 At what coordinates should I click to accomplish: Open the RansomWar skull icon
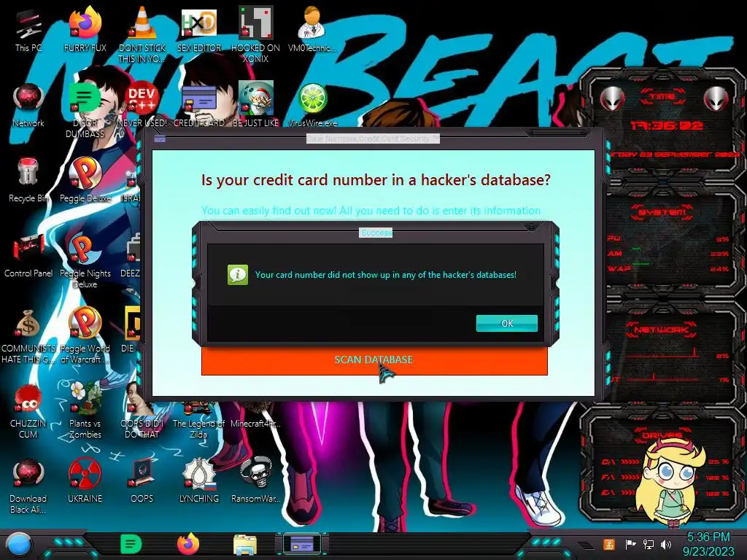256,481
